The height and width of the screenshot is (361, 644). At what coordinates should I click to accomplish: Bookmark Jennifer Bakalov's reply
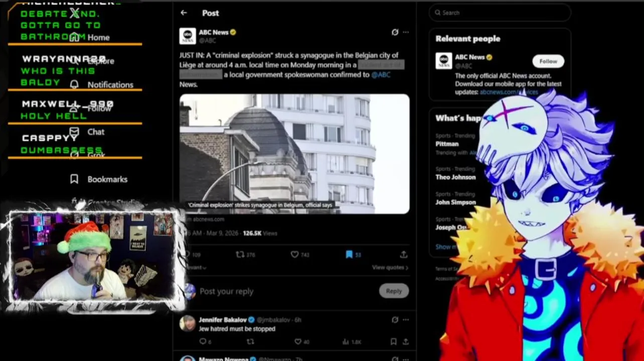point(394,342)
